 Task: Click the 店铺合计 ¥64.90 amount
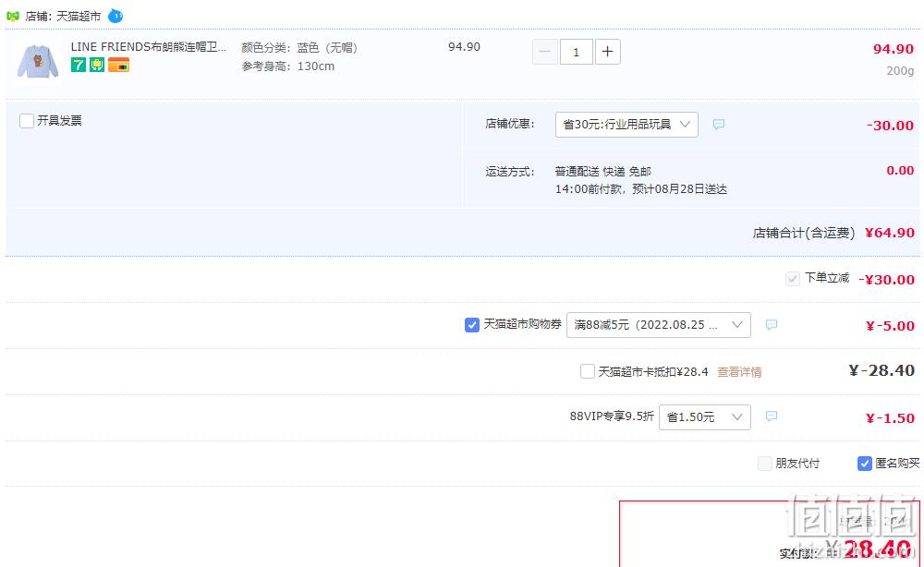(x=890, y=233)
